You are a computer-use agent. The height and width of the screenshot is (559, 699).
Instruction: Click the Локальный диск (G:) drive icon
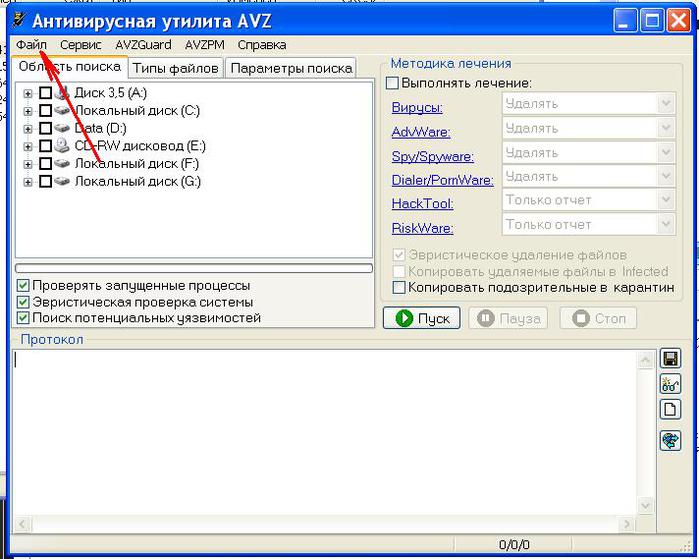pyautogui.click(x=62, y=182)
